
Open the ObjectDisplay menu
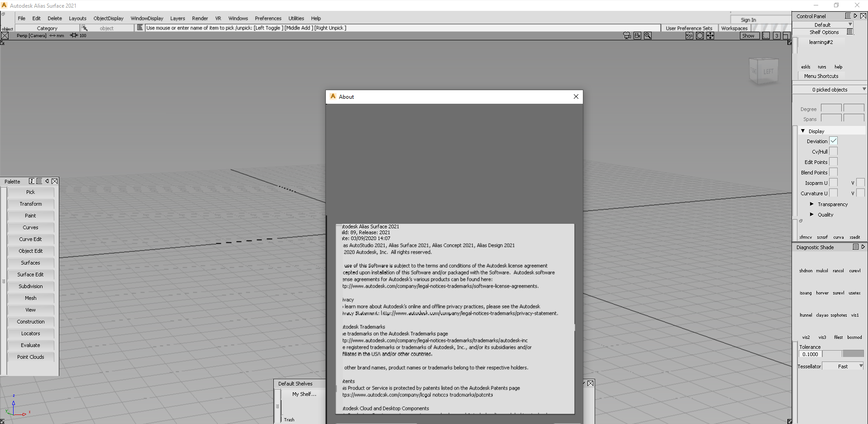[108, 19]
